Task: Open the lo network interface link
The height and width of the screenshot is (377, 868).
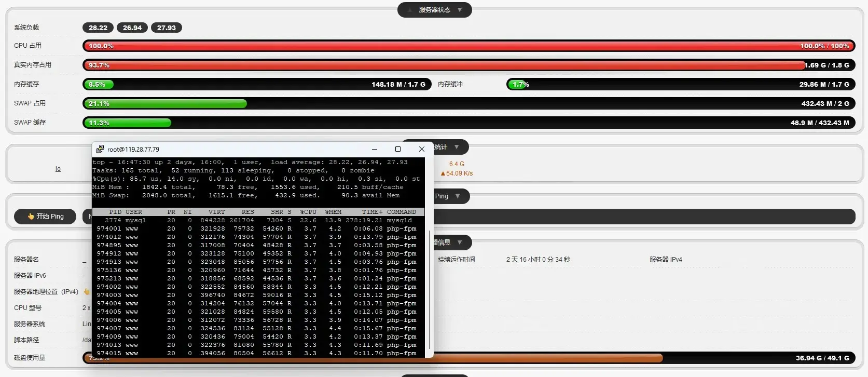Action: (58, 169)
